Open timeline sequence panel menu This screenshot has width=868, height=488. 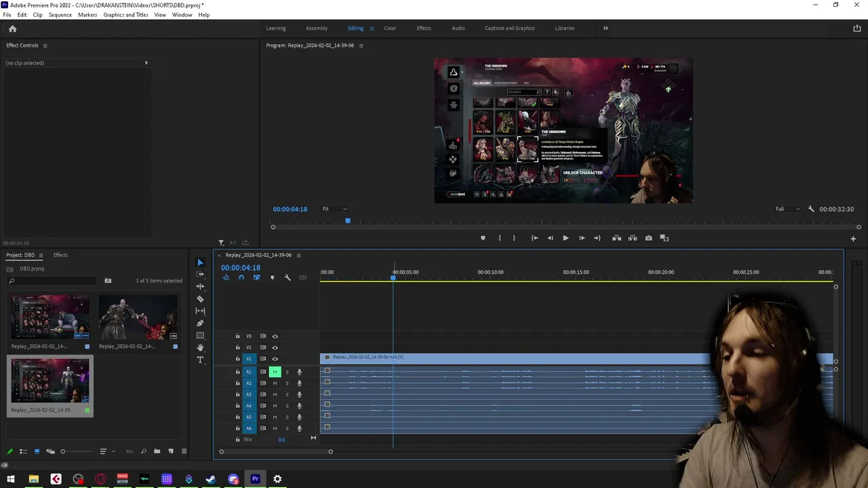298,256
